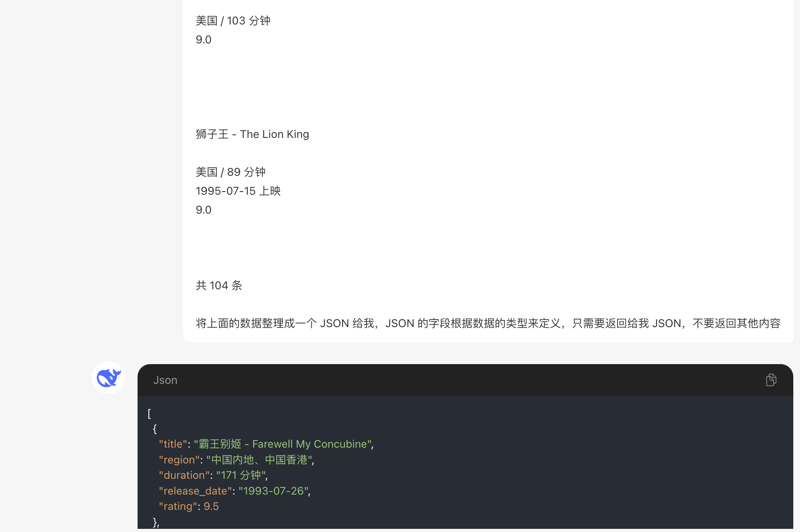Click the 狮子王 - The Lion King title text
This screenshot has width=800, height=532.
pos(252,134)
